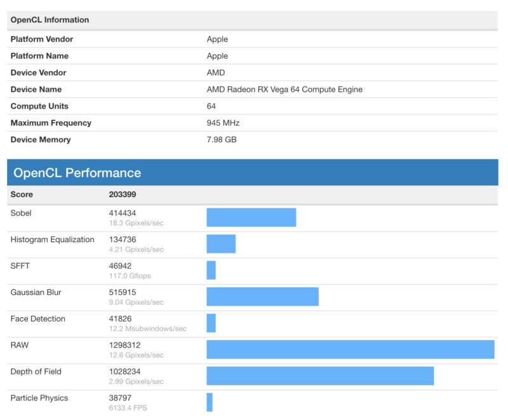Click the Face Detection score 41826

(120, 319)
